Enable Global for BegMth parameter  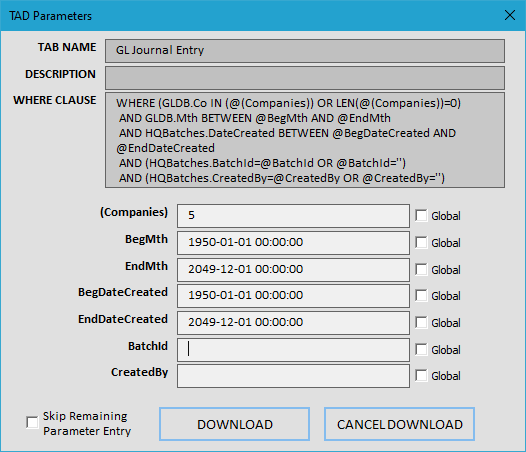421,242
